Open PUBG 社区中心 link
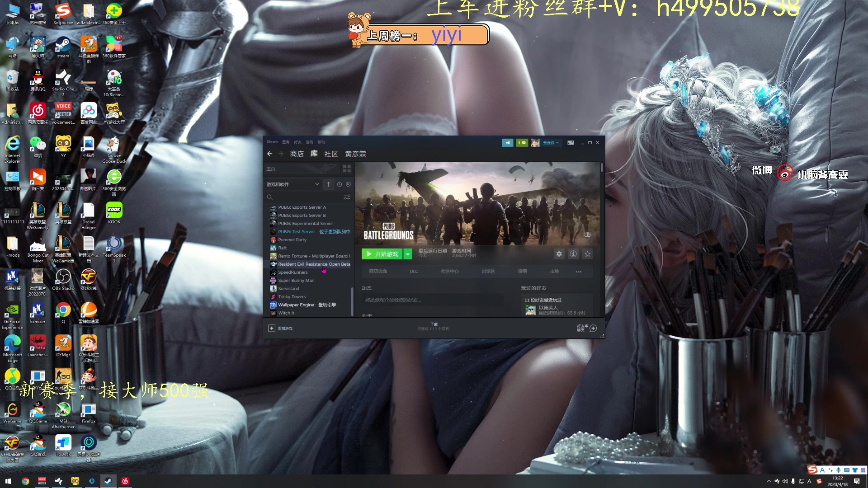This screenshot has height=488, width=868. click(x=450, y=272)
